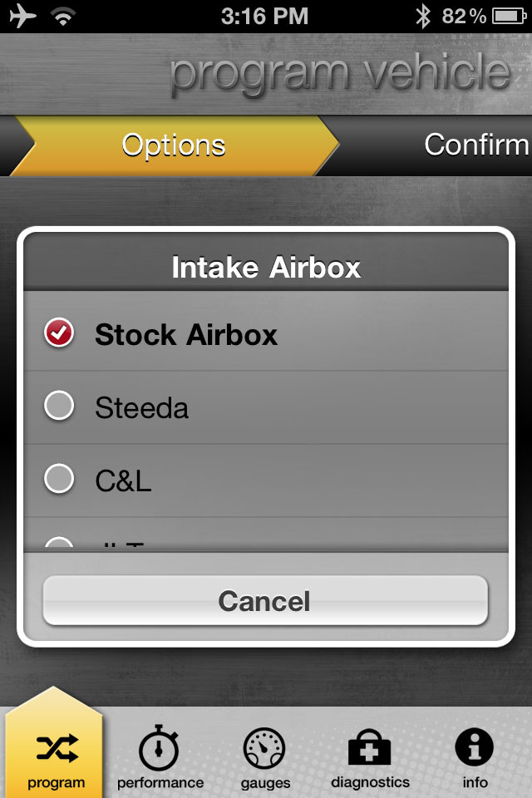Tap the Intake Airbox dialog title

point(266,267)
